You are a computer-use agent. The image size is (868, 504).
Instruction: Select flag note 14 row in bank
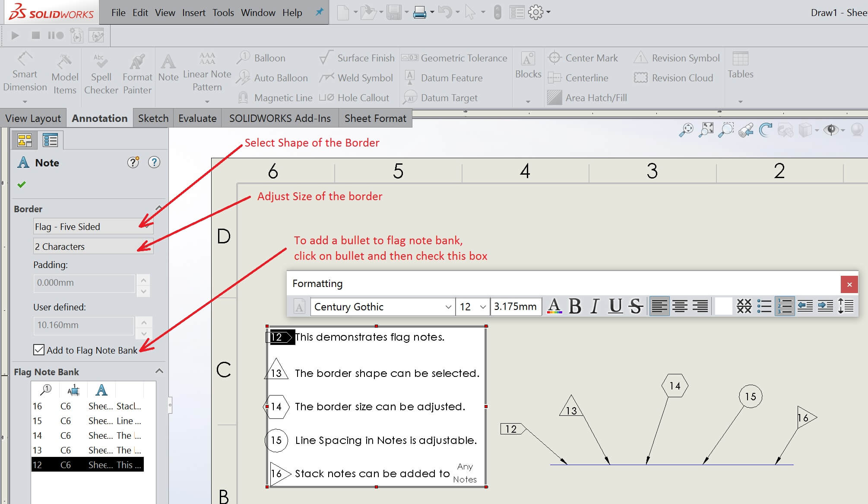[88, 435]
